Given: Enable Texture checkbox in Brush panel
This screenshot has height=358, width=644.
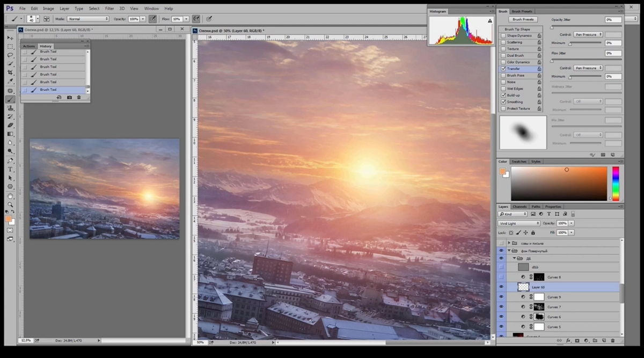Looking at the screenshot, I should click(x=503, y=49).
